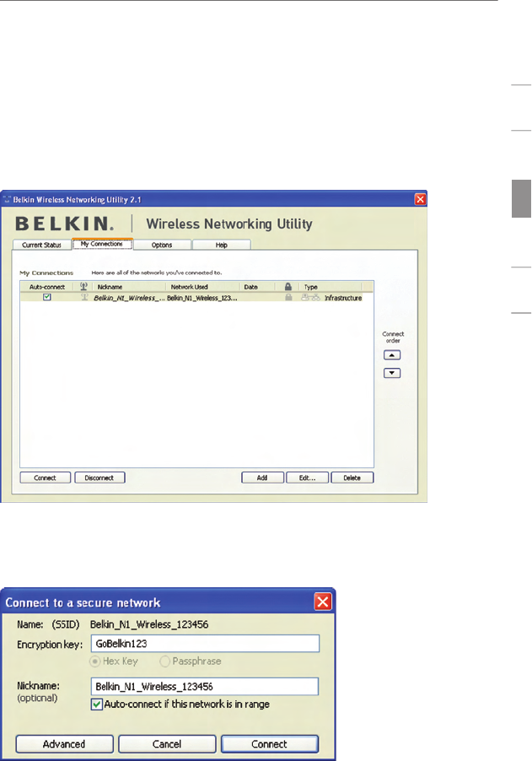Close the Belkin Wireless Networking Utility window

(420, 199)
